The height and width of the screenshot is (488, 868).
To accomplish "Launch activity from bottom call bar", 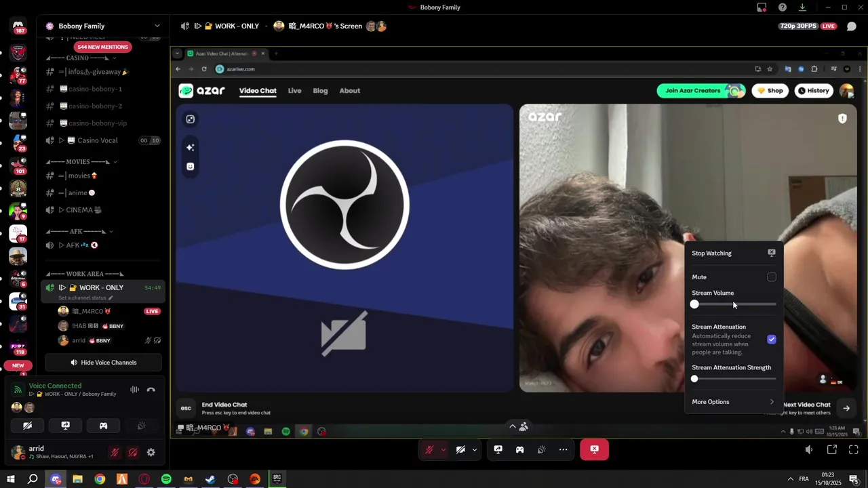I will tap(519, 449).
